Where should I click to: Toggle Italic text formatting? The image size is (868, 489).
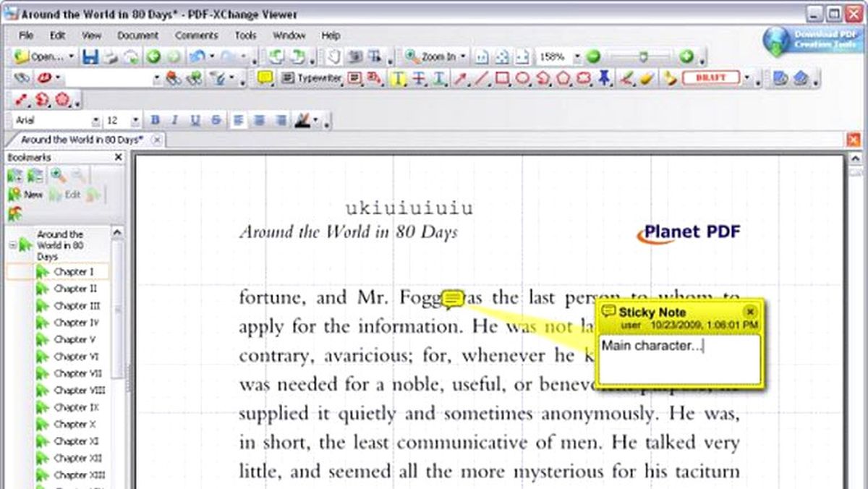point(174,120)
